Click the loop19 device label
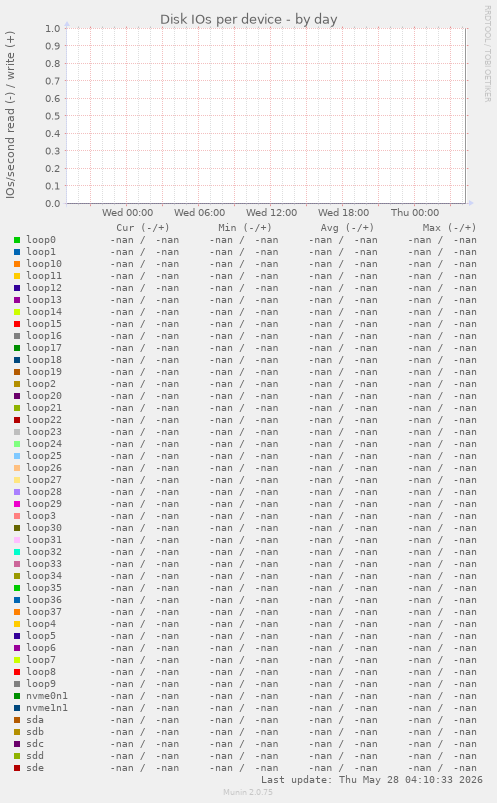Viewport: 497px width, 803px height. [x=44, y=372]
